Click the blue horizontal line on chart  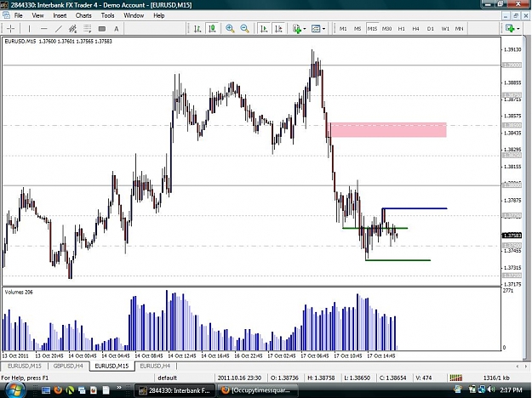[415, 208]
